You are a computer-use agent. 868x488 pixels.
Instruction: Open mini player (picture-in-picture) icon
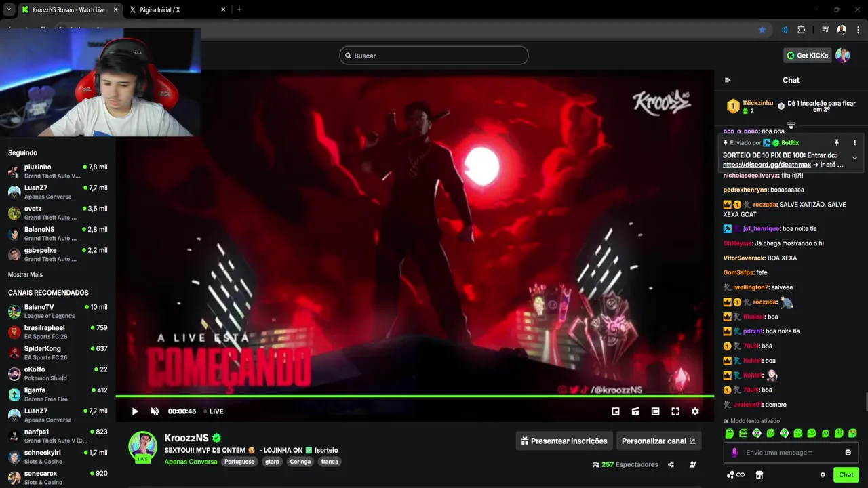pos(616,411)
